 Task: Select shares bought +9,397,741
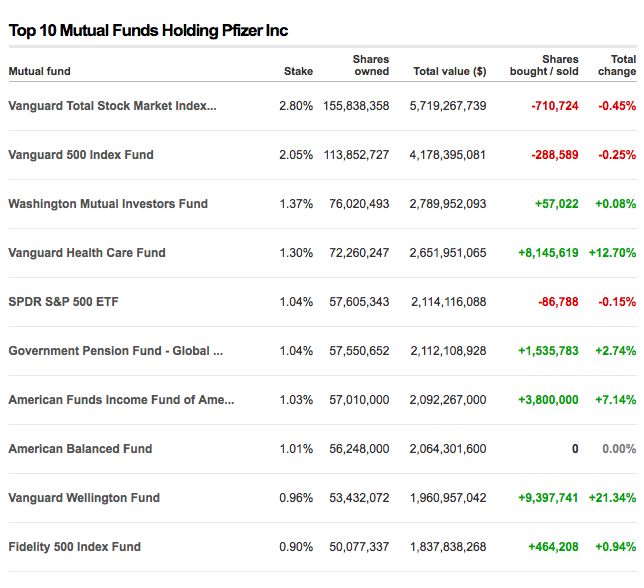pyautogui.click(x=548, y=498)
